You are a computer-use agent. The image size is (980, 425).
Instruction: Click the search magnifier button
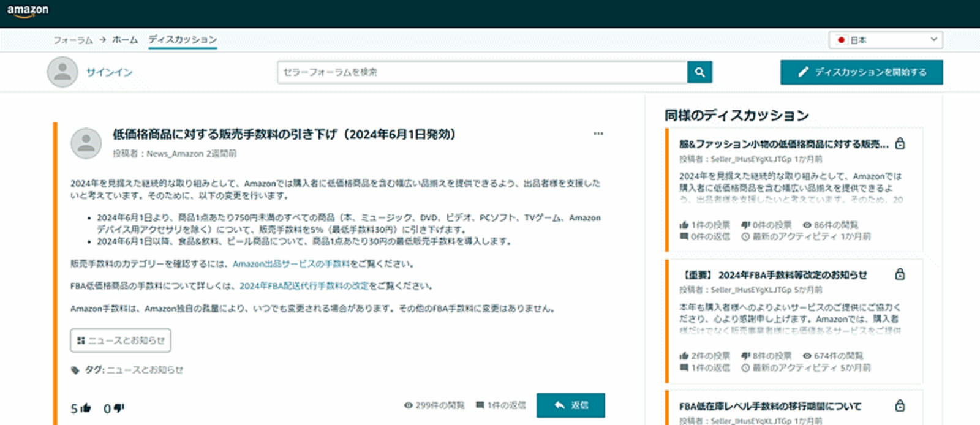[699, 72]
